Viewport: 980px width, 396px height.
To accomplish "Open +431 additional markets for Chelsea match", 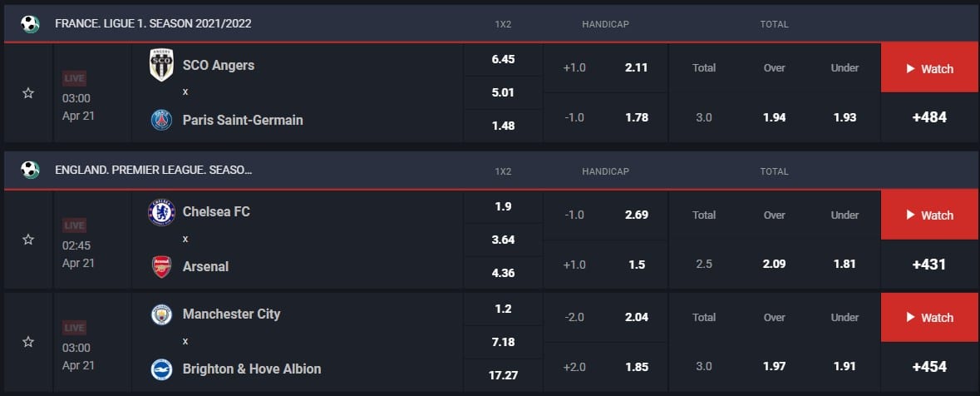I will 929,264.
